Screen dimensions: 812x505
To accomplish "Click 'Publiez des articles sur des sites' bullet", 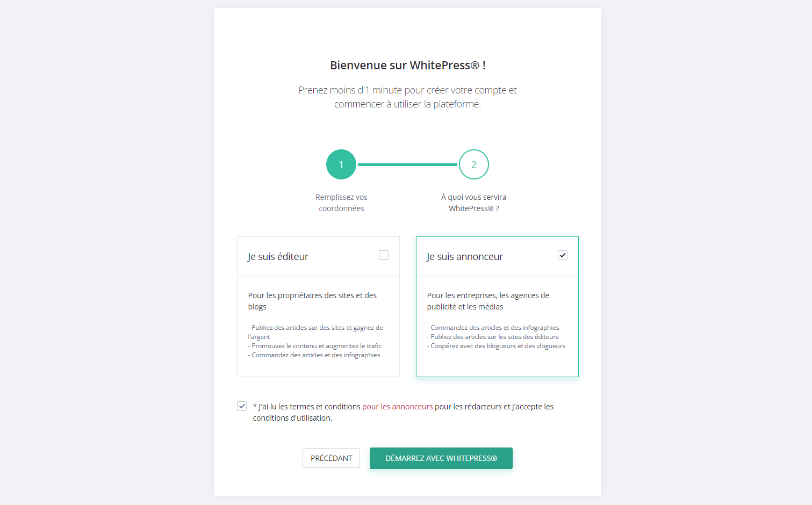I will [x=315, y=332].
